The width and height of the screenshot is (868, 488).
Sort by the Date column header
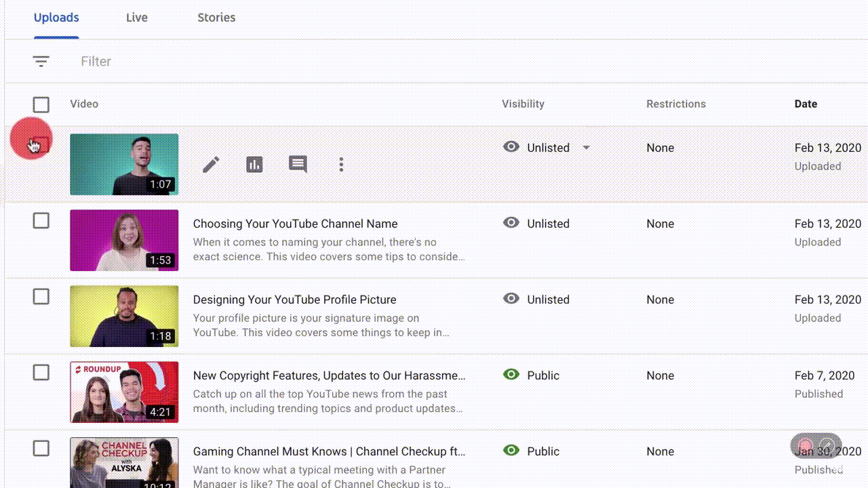[x=806, y=104]
